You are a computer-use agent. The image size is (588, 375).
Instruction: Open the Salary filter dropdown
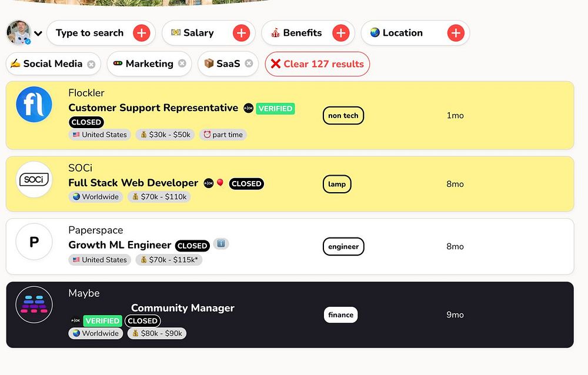(x=209, y=33)
